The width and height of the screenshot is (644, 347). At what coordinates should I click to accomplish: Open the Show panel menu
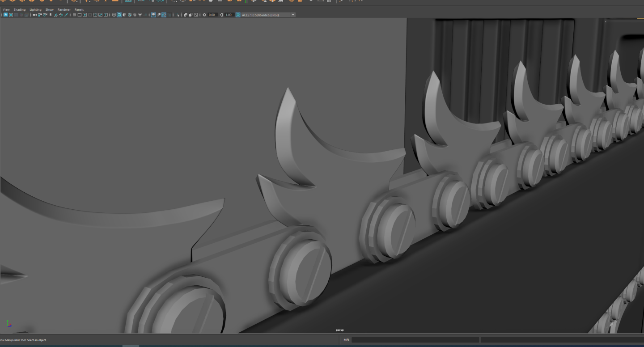point(49,9)
